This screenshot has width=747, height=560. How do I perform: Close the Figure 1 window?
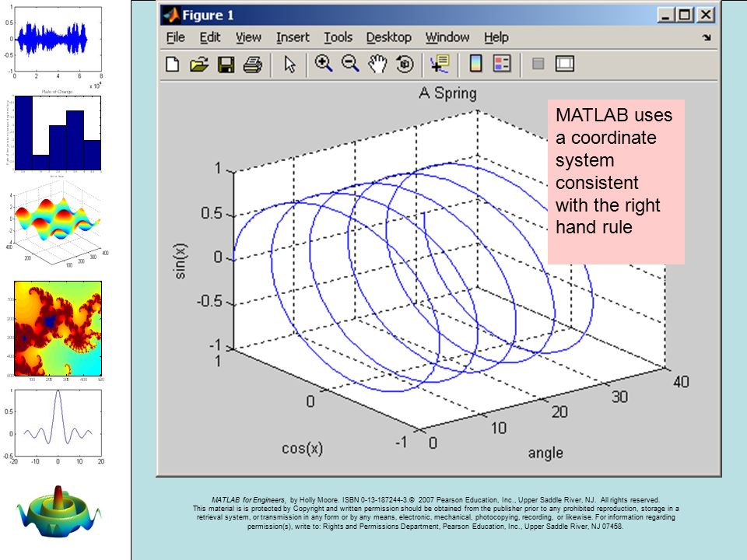[706, 15]
